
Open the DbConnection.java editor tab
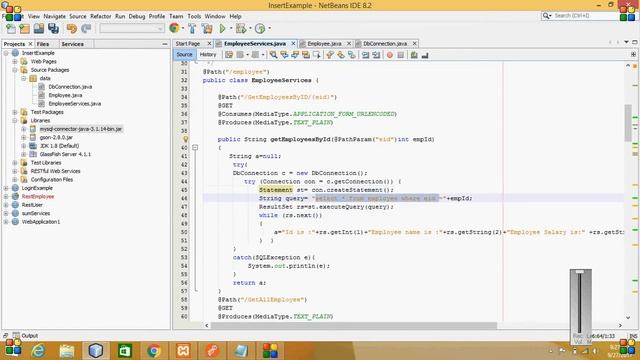click(x=385, y=43)
